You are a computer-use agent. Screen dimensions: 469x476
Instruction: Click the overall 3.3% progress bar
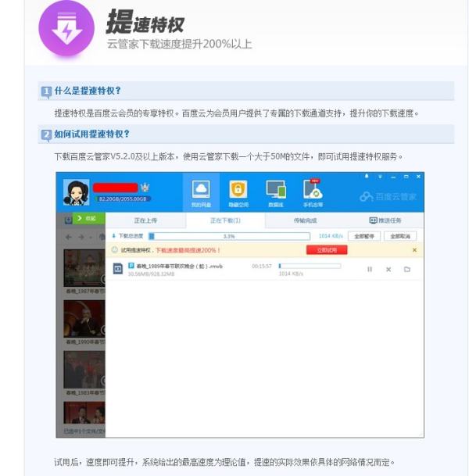pyautogui.click(x=229, y=236)
